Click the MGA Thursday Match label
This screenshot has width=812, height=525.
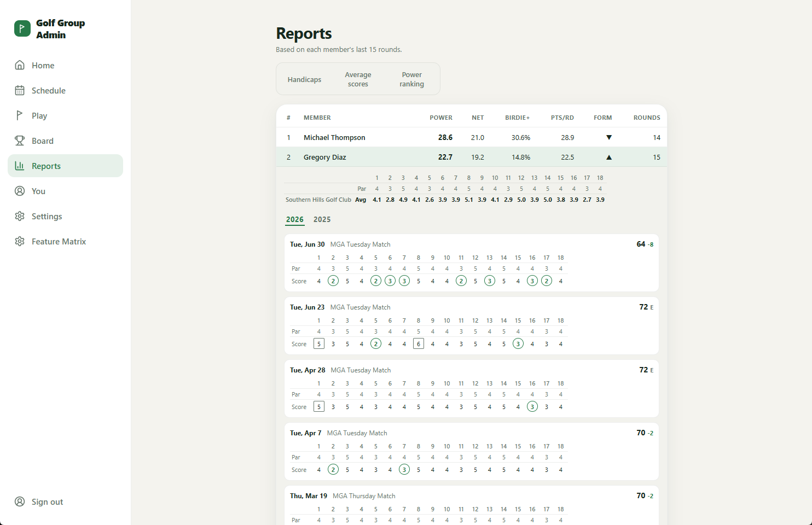[x=364, y=496]
